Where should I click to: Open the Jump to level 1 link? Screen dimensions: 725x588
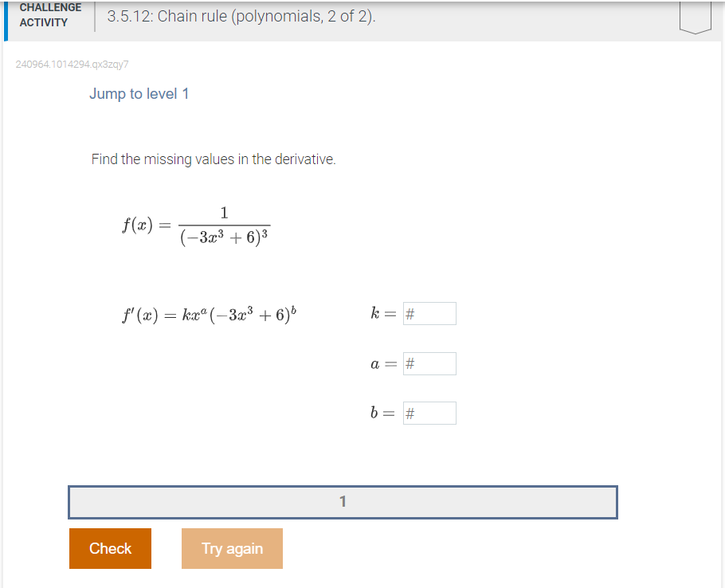(x=139, y=94)
